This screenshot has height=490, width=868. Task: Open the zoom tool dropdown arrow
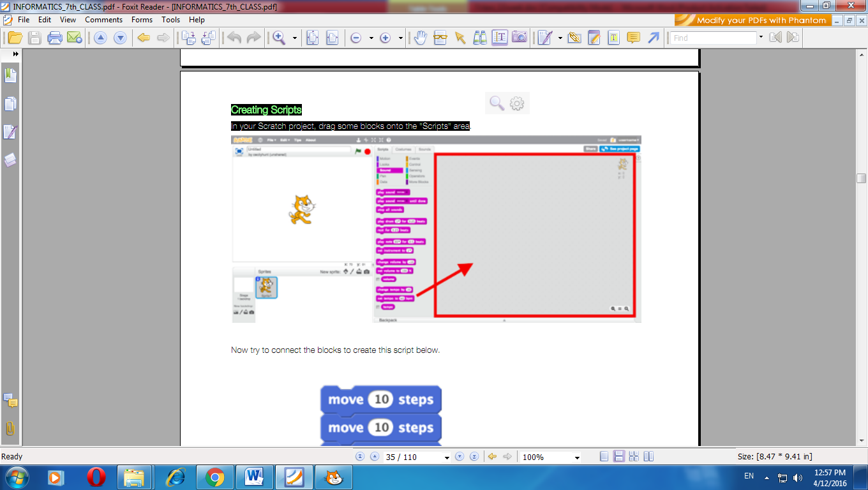pos(295,38)
